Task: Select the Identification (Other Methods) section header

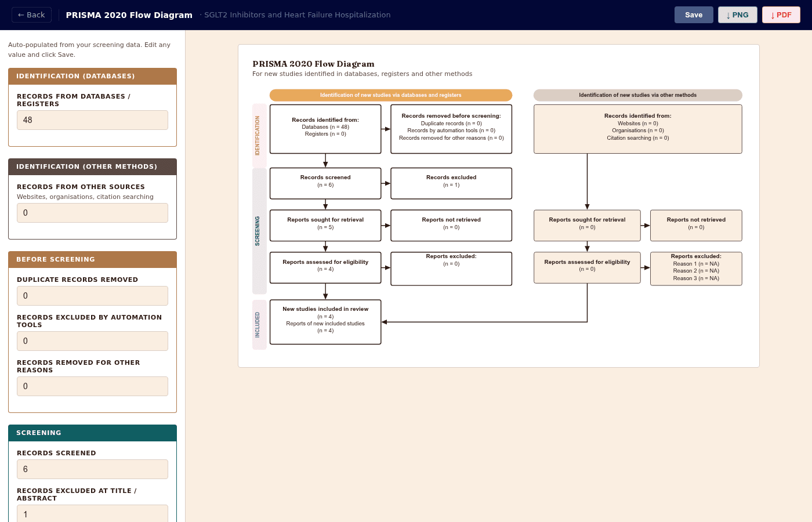Action: (92, 167)
